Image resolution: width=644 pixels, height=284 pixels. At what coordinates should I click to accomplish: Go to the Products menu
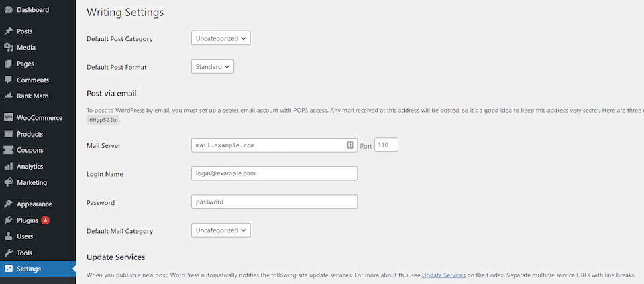(x=30, y=134)
